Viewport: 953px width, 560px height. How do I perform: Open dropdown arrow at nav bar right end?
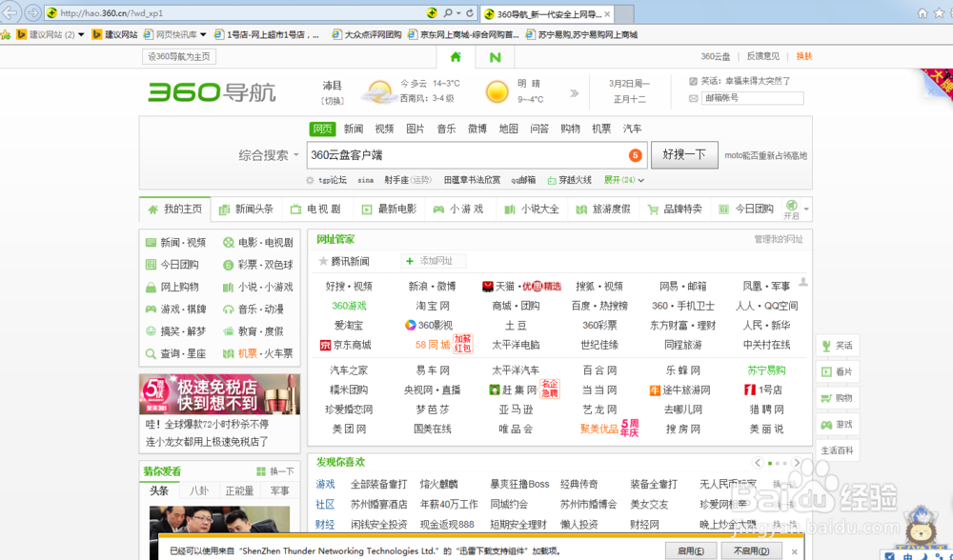pos(806,209)
